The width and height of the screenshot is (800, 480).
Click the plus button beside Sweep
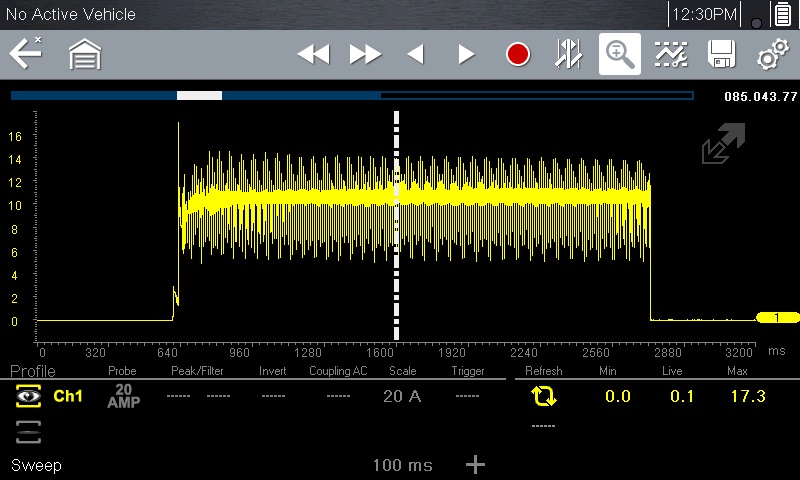476,464
